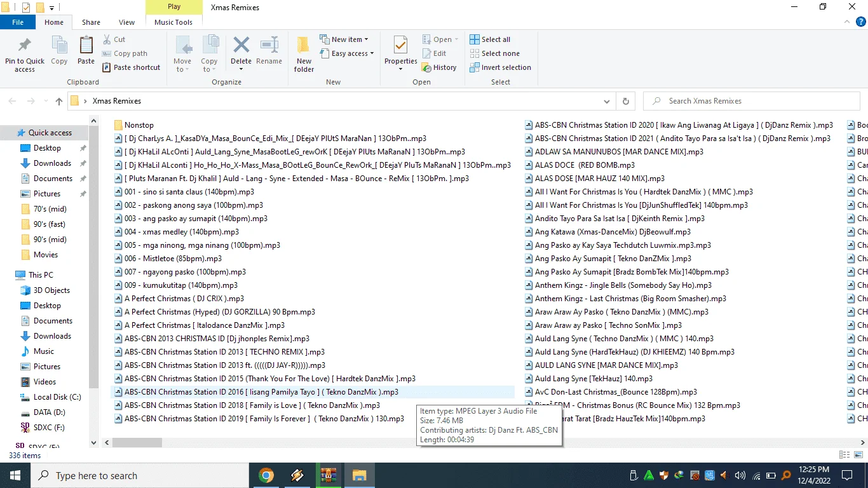This screenshot has height=488, width=868.
Task: Click the Windows Start button
Action: (x=15, y=475)
